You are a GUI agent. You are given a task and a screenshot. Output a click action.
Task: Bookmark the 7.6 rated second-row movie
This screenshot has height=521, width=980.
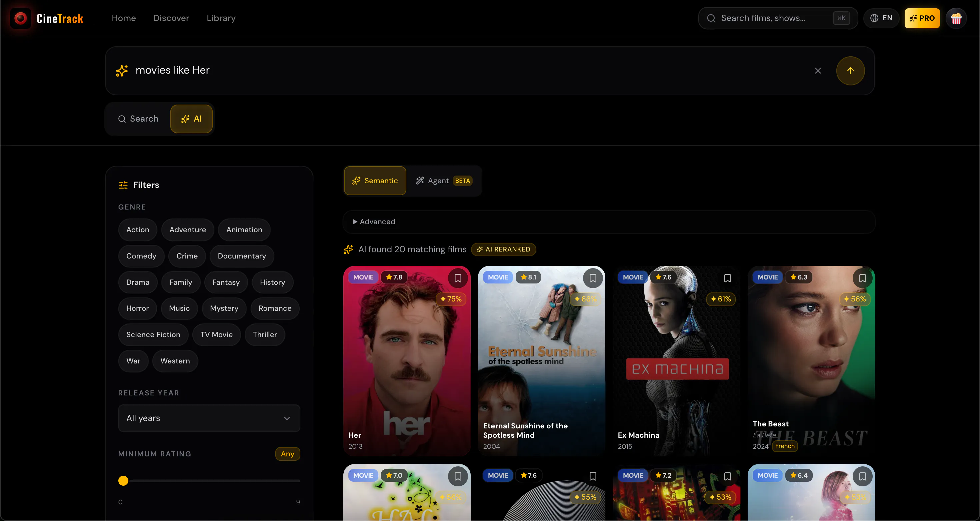tap(593, 476)
